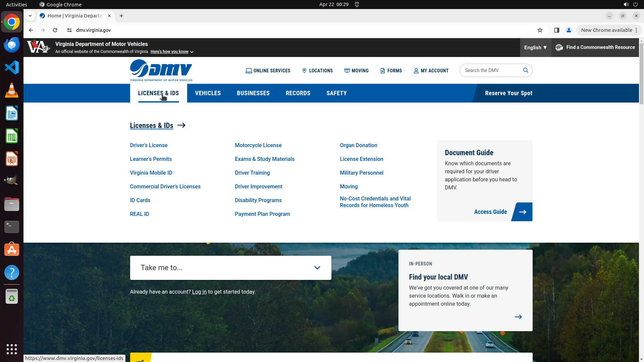The width and height of the screenshot is (644, 362).
Task: Expand the 'Take me to...' dropdown
Action: 317,268
